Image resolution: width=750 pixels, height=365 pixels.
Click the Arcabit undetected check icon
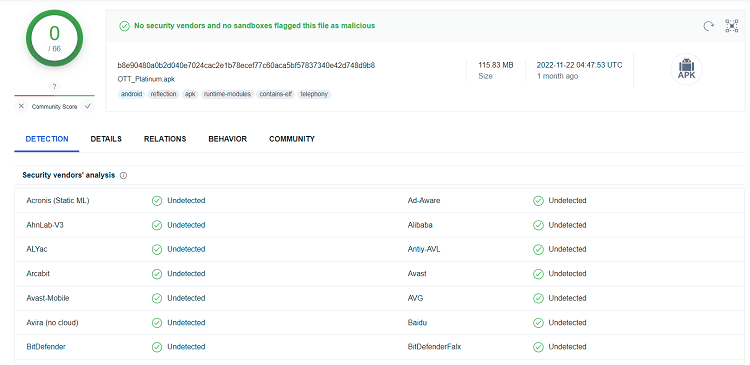[157, 274]
